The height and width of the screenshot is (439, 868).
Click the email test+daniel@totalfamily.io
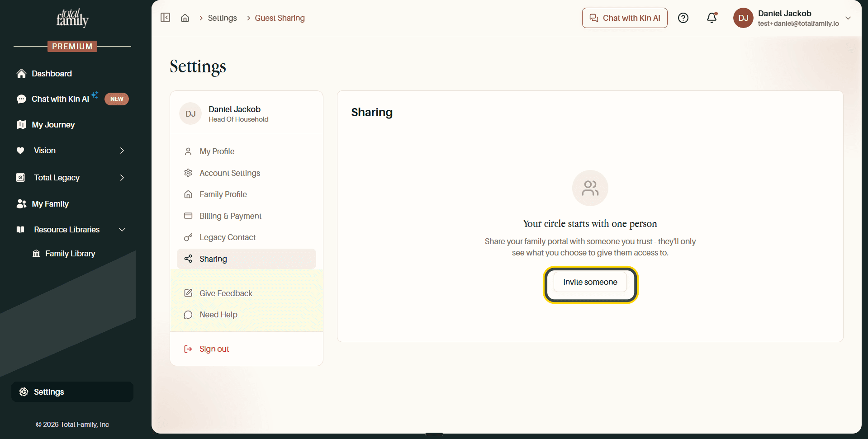pos(798,24)
